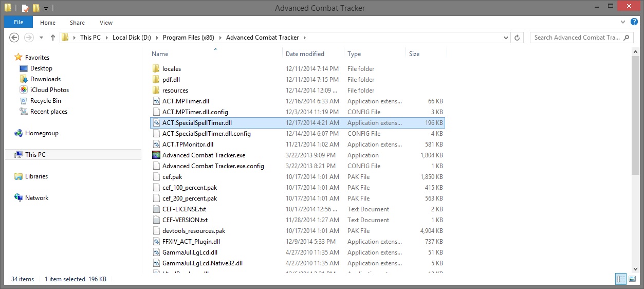The height and width of the screenshot is (289, 644).
Task: Click the FFXIV_ACT_Plugin.dll file icon
Action: point(157,242)
